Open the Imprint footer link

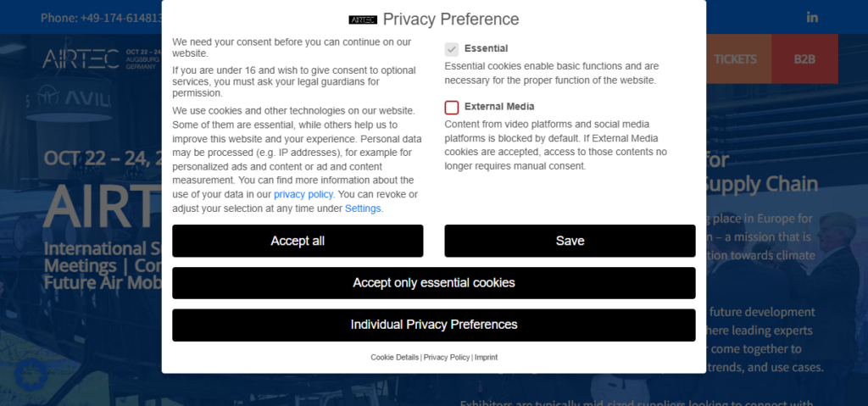[x=486, y=357]
